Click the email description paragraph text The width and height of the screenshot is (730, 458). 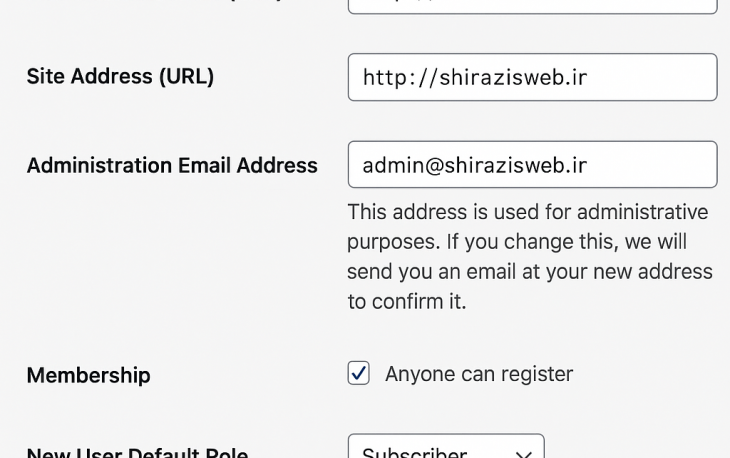529,257
